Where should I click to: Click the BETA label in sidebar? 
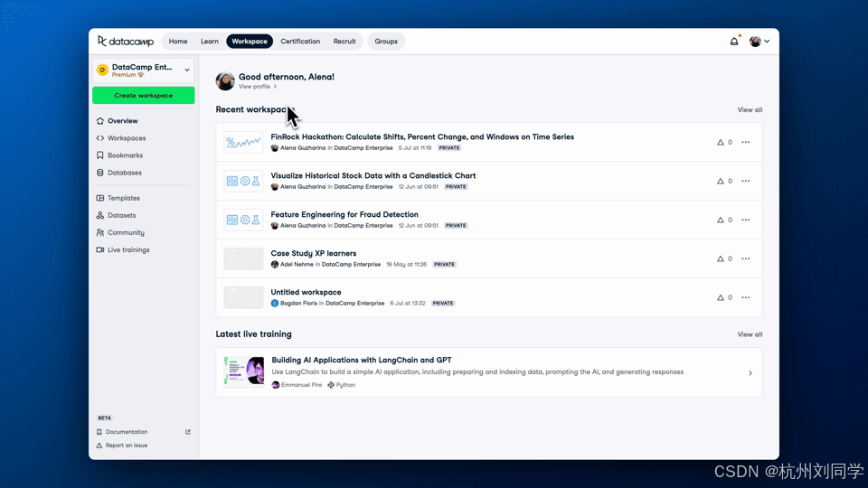pyautogui.click(x=105, y=418)
